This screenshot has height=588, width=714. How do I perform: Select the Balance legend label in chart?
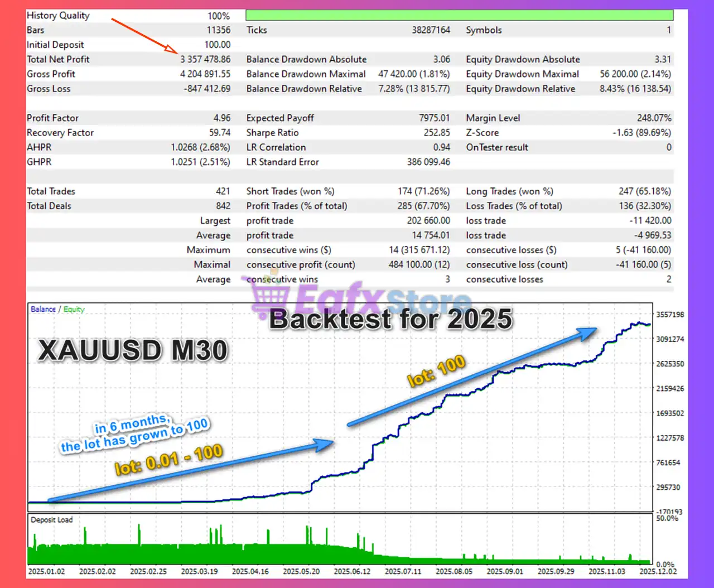coord(43,309)
